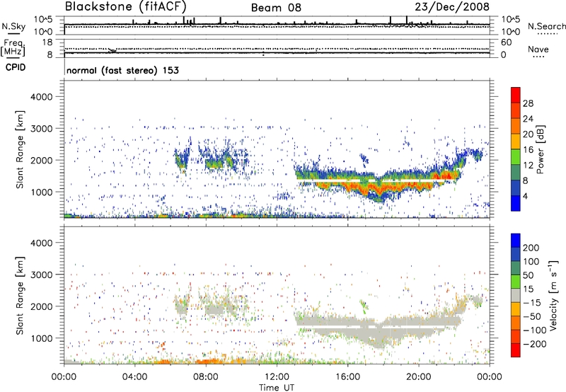Screen dimensions: 566x392
Task: Click the Nave legend label
Action: click(538, 50)
